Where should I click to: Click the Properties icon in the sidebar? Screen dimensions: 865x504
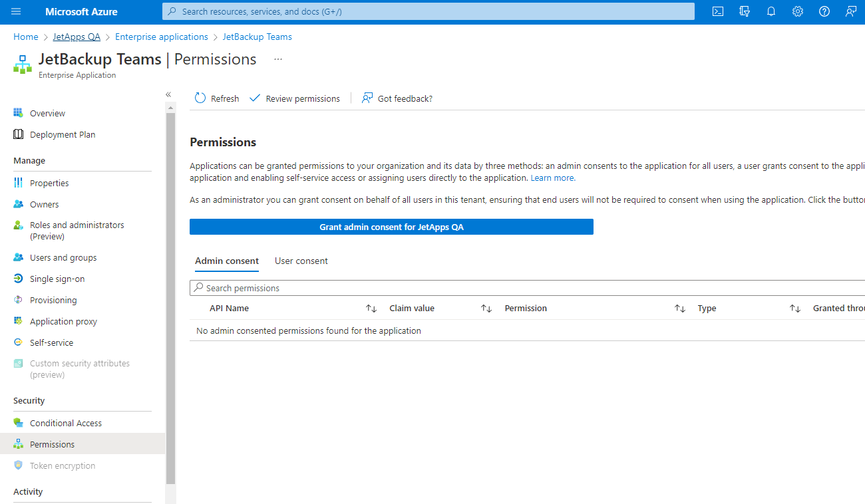click(19, 183)
